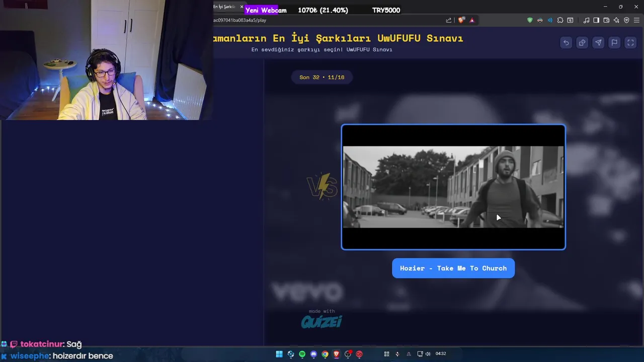Click the blue sound waves extension icon
The image size is (644, 362).
[x=550, y=20]
